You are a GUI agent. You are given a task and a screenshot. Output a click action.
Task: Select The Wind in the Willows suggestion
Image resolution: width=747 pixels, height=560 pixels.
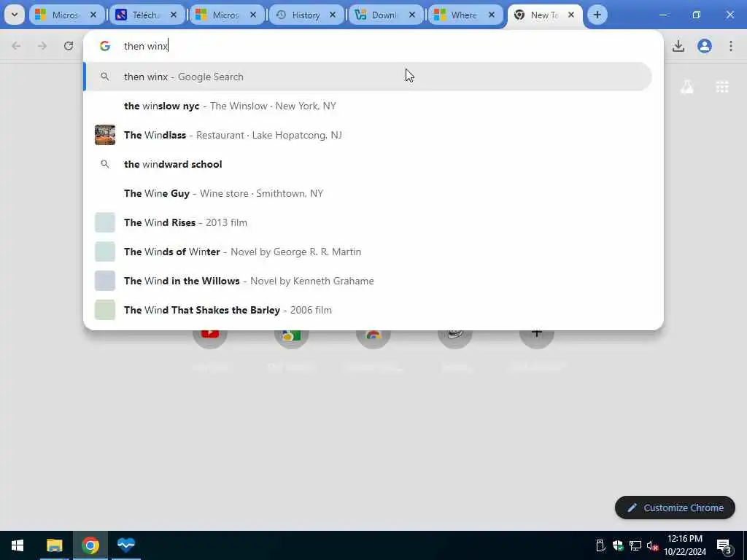(x=368, y=281)
